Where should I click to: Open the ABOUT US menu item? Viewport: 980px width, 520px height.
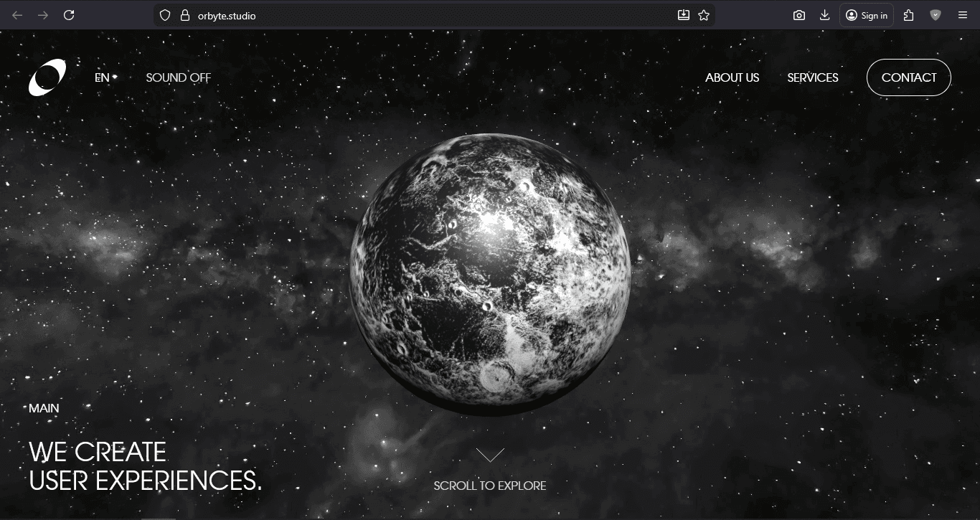pos(732,77)
